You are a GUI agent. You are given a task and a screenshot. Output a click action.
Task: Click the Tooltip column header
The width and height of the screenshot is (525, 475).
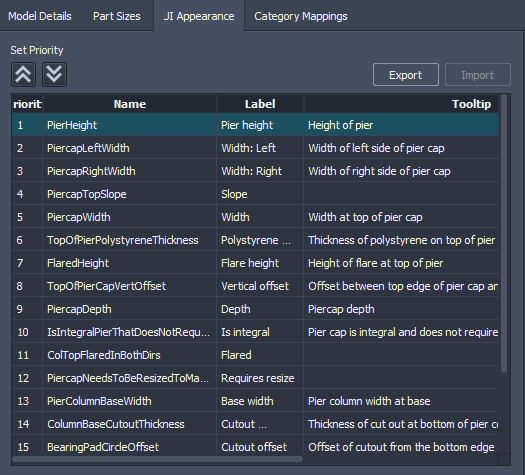click(x=401, y=104)
